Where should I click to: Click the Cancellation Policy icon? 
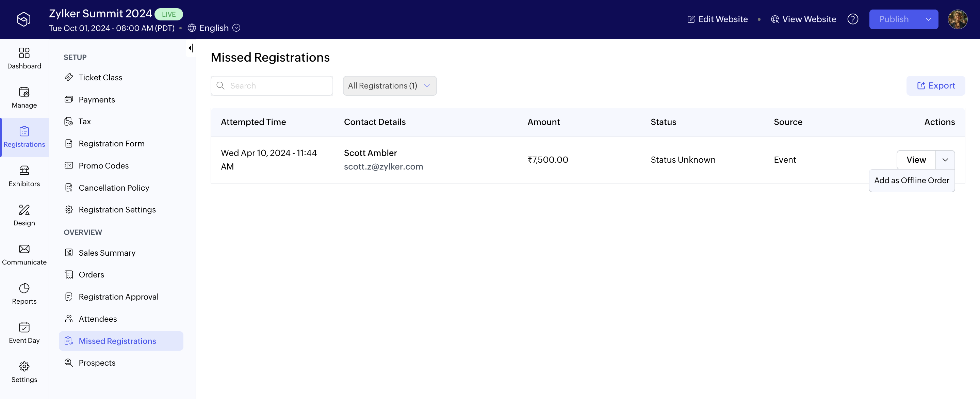tap(69, 187)
